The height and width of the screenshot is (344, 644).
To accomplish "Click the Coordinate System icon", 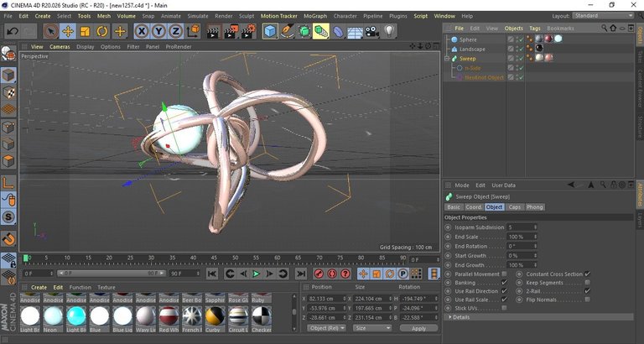I will 193,31.
